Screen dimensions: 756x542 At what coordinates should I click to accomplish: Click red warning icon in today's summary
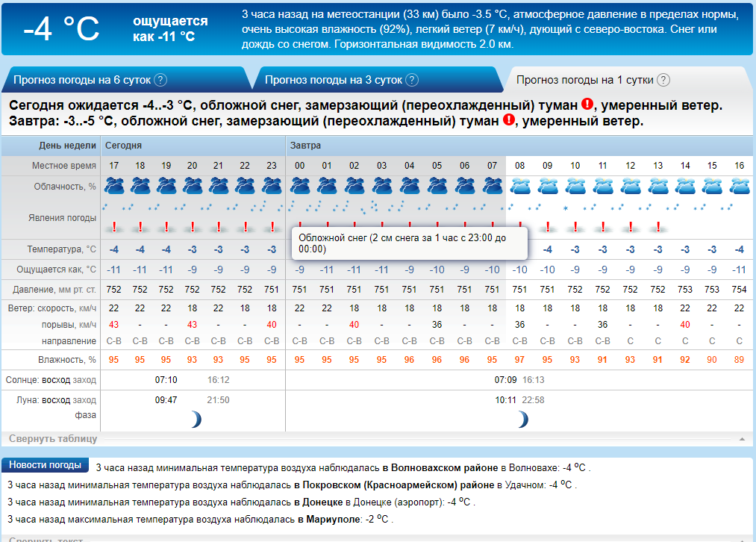tap(587, 104)
